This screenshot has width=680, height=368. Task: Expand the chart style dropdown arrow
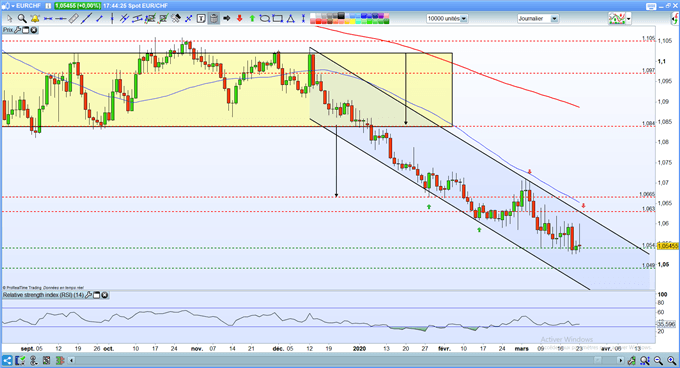coord(629,19)
